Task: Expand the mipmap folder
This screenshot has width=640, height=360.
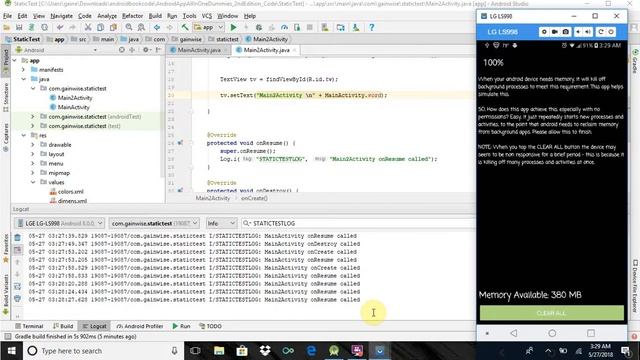Action: click(33, 173)
